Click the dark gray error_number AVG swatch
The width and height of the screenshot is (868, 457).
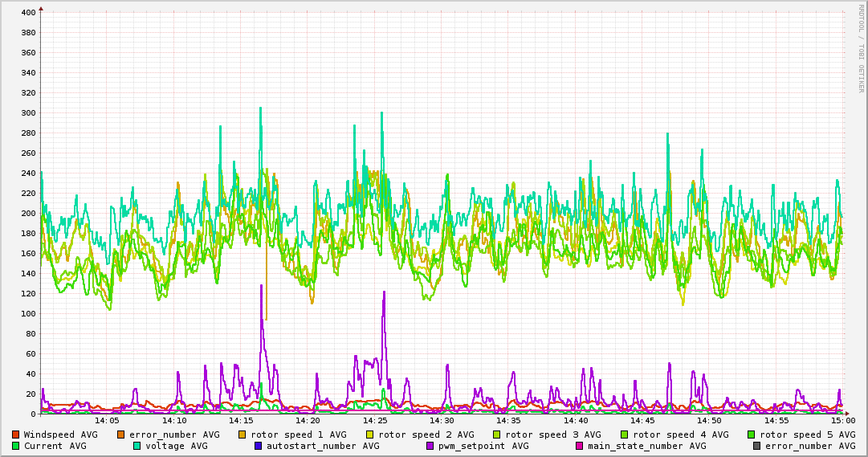point(757,446)
